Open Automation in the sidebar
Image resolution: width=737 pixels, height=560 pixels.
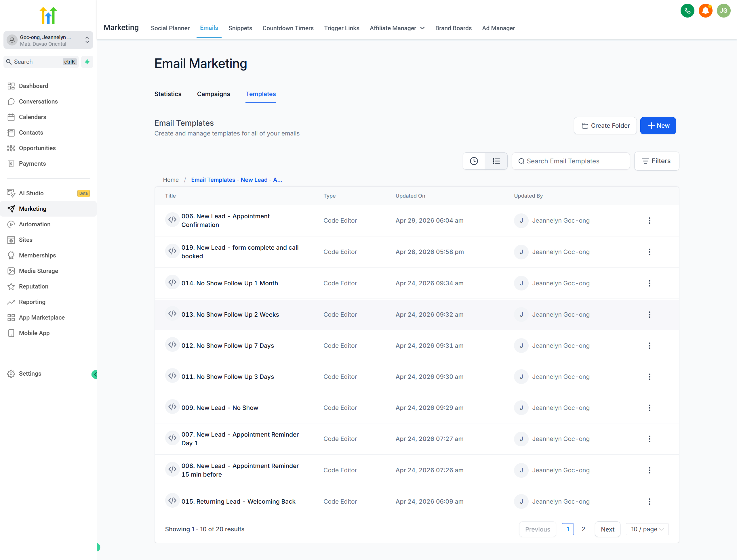coord(48,224)
